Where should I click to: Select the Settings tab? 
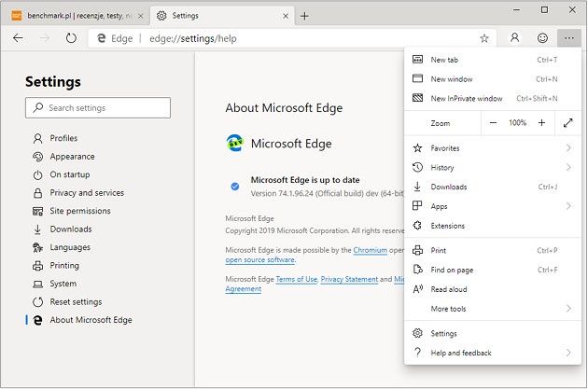(x=221, y=16)
